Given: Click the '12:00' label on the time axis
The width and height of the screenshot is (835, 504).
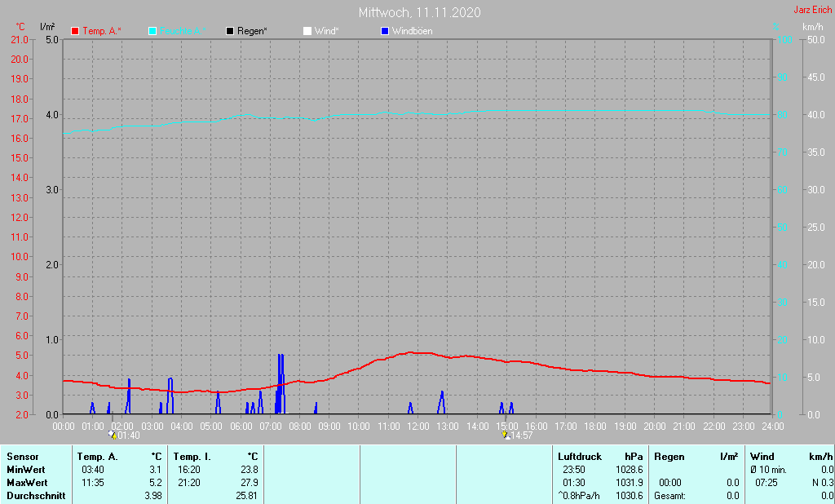Looking at the screenshot, I should (x=418, y=427).
